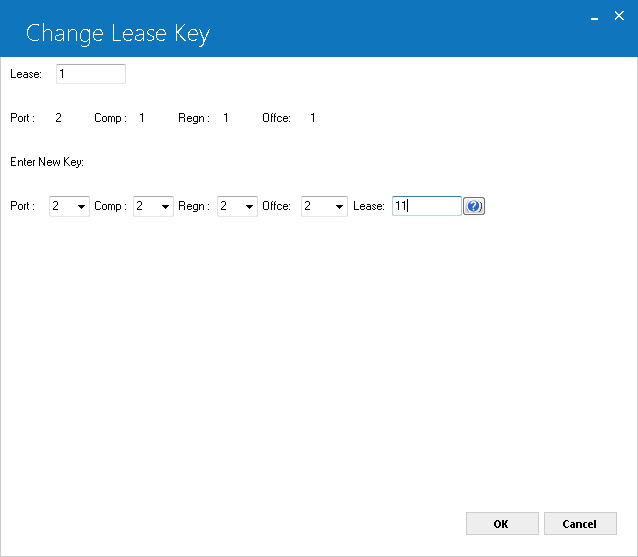Open the lookup help icon beside Lease field
Viewport: 638px width, 557px height.
474,206
